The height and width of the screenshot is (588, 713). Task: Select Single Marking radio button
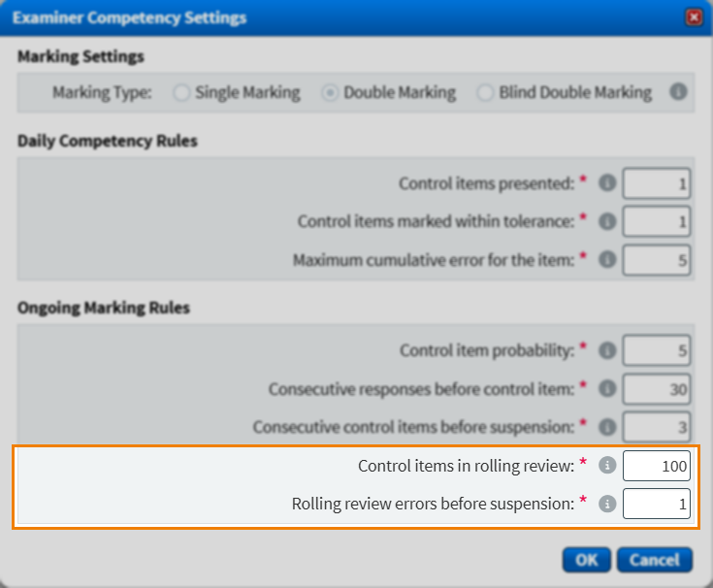(181, 93)
